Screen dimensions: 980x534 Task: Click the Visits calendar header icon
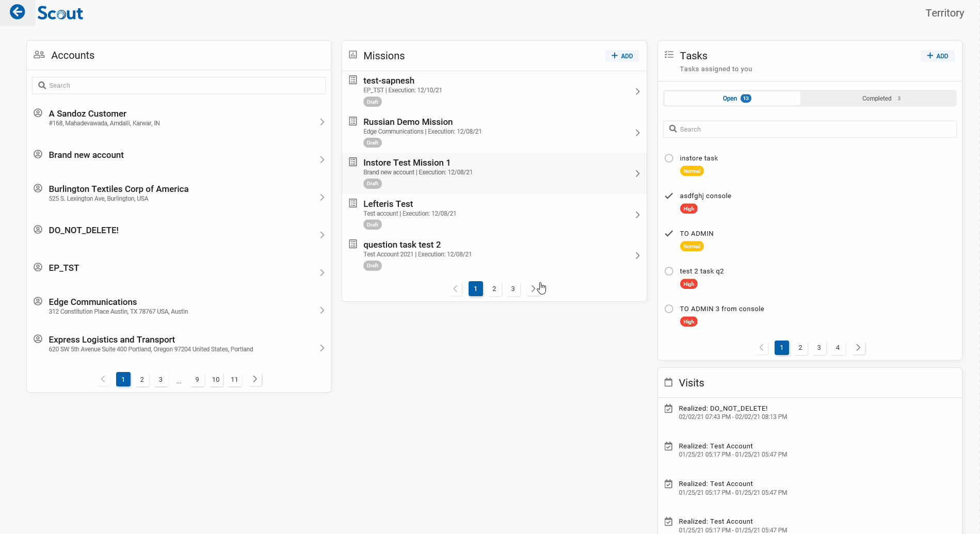click(x=668, y=382)
